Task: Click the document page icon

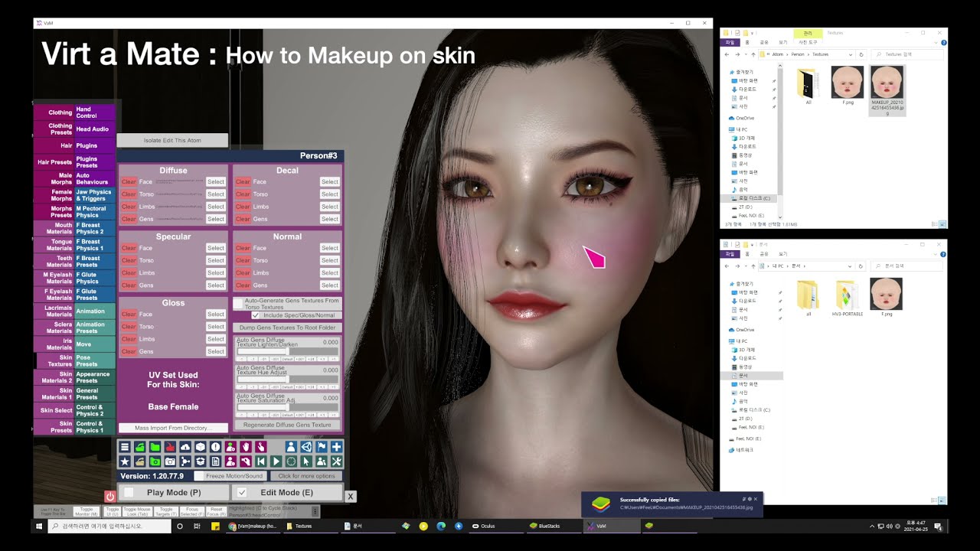Action: tap(215, 461)
